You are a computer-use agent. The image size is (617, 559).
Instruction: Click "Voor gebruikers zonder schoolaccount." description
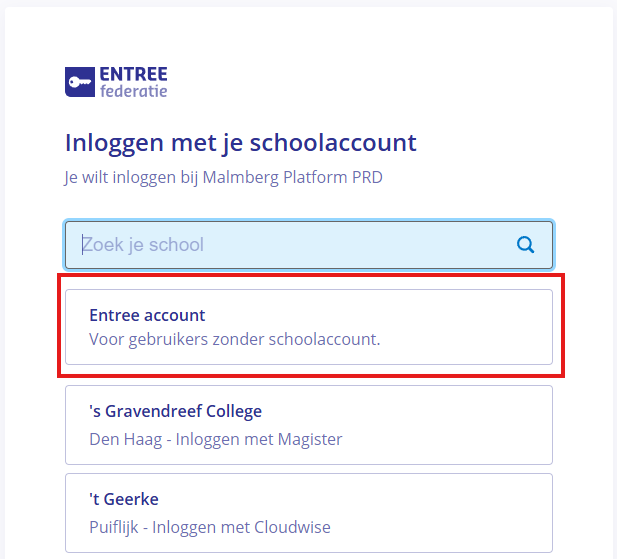[235, 339]
